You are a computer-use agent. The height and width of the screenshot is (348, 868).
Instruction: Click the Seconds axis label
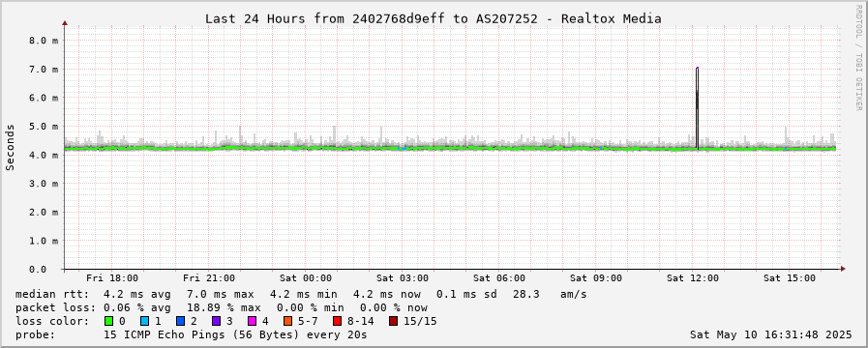[10, 147]
